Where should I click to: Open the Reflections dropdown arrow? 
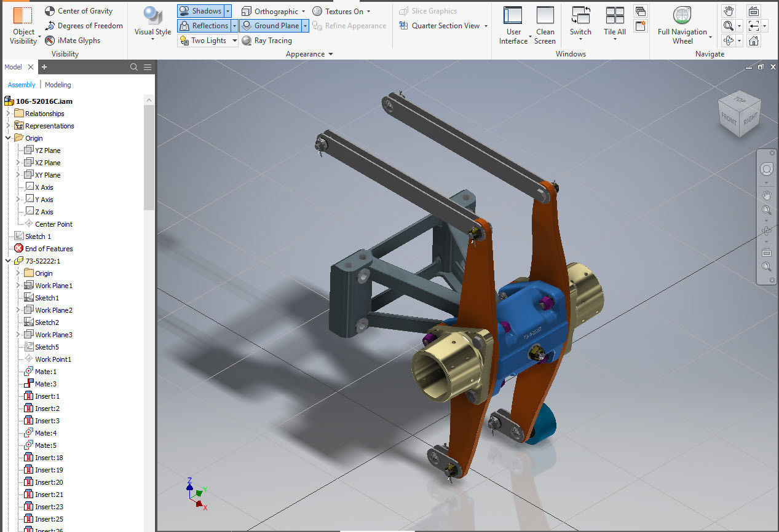tap(234, 26)
